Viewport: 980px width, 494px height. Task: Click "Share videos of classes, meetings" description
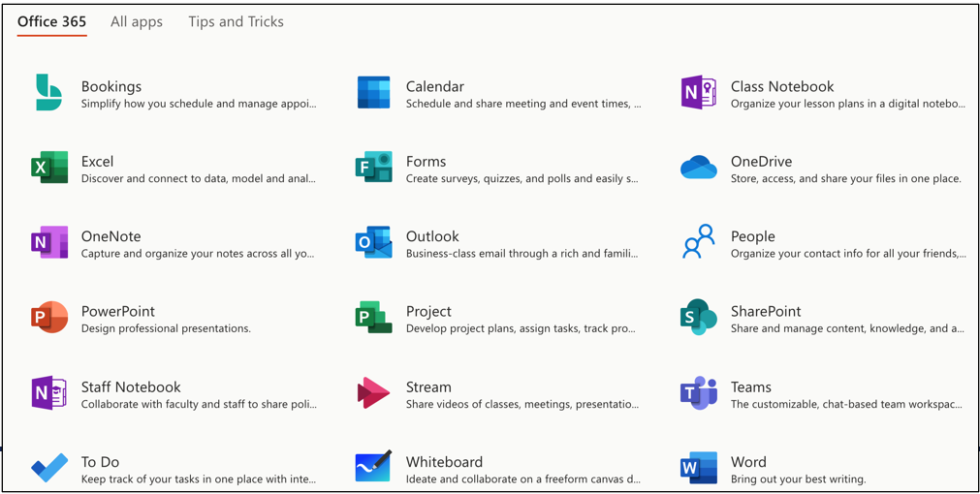tap(522, 404)
